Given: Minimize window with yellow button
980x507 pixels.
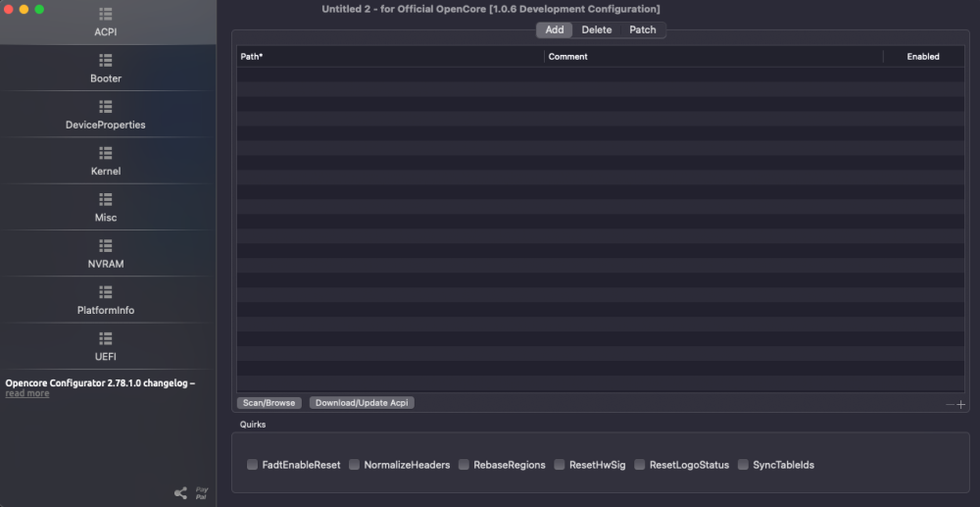Looking at the screenshot, I should [x=24, y=10].
